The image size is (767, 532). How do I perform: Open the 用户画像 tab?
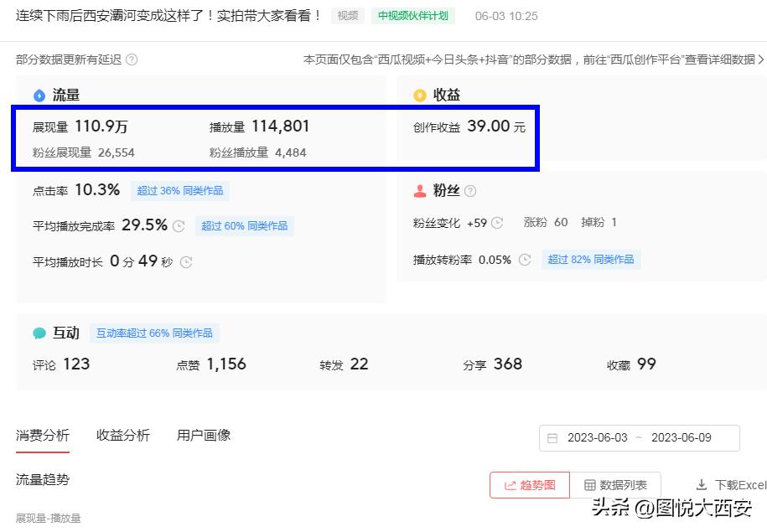tap(202, 435)
